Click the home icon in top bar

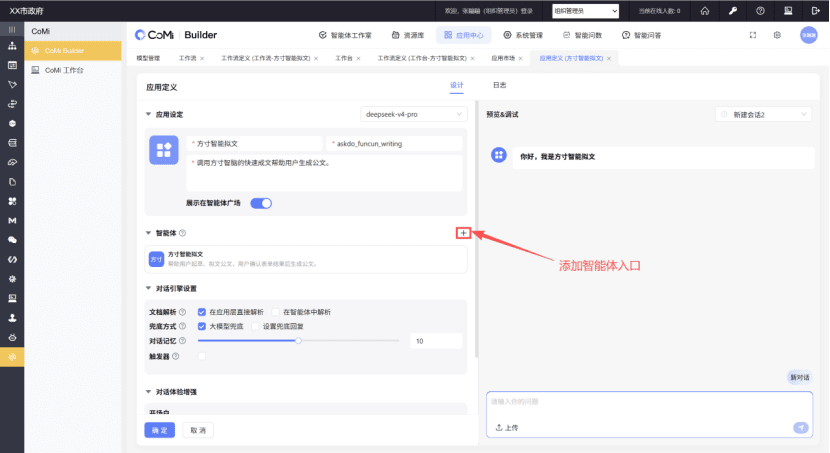pyautogui.click(x=705, y=11)
